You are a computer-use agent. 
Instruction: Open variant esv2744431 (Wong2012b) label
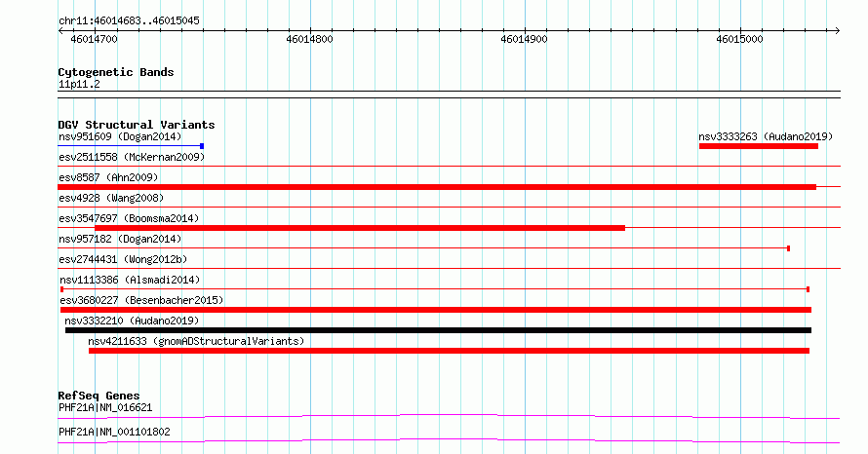[123, 259]
